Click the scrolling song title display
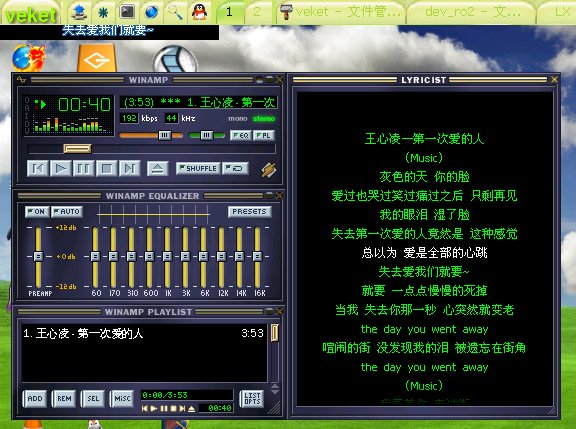 pos(199,102)
